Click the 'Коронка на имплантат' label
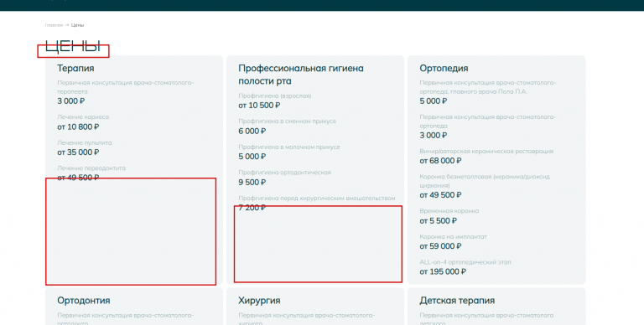Viewport: 644px width, 325px height. tap(453, 237)
